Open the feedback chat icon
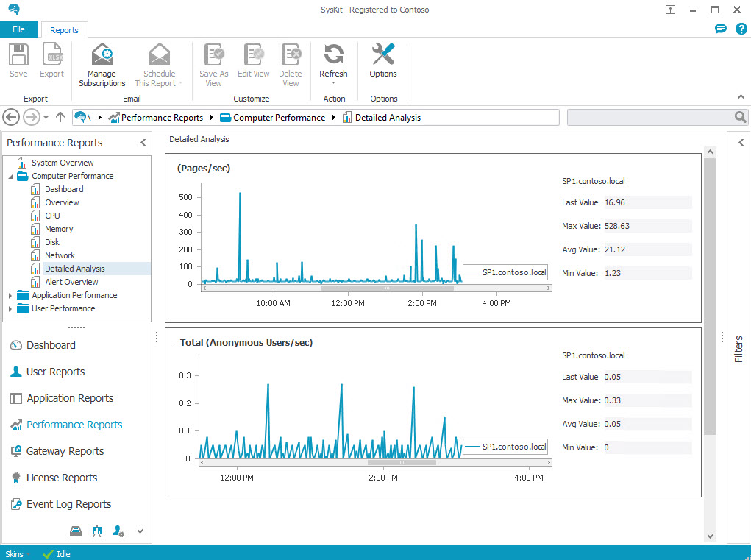Image resolution: width=751 pixels, height=560 pixels. 720,29
